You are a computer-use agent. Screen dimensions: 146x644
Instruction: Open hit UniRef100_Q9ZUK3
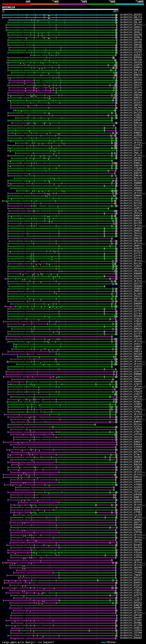click(131, 15)
